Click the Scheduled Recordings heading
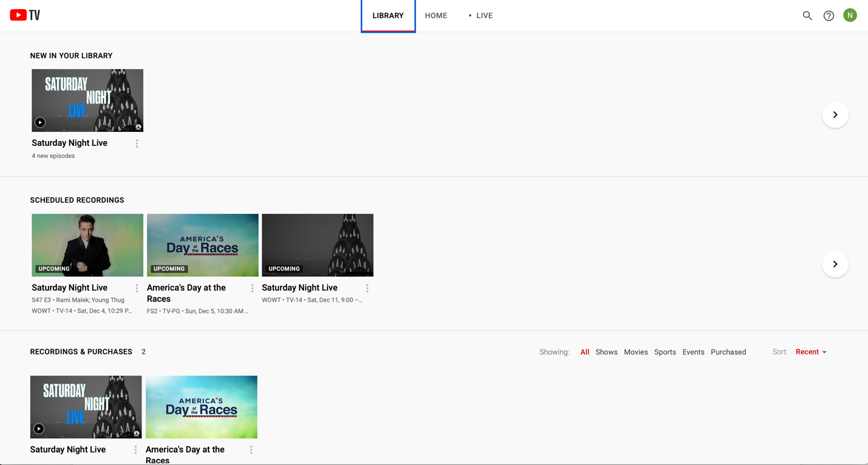868x465 pixels. (77, 200)
